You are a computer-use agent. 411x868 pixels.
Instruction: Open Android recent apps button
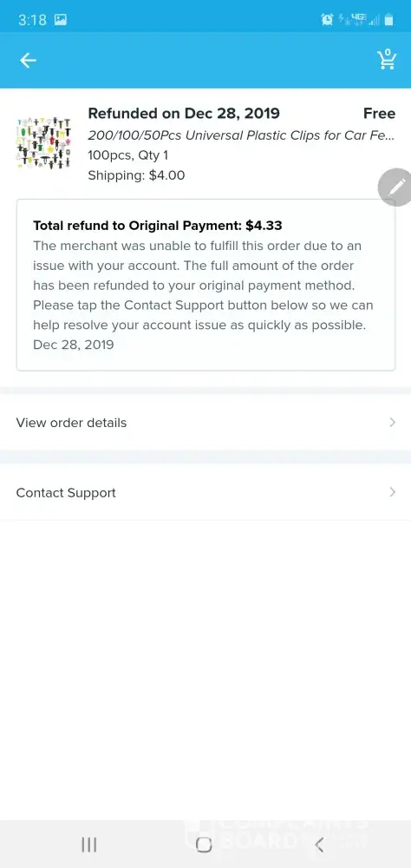[x=89, y=845]
